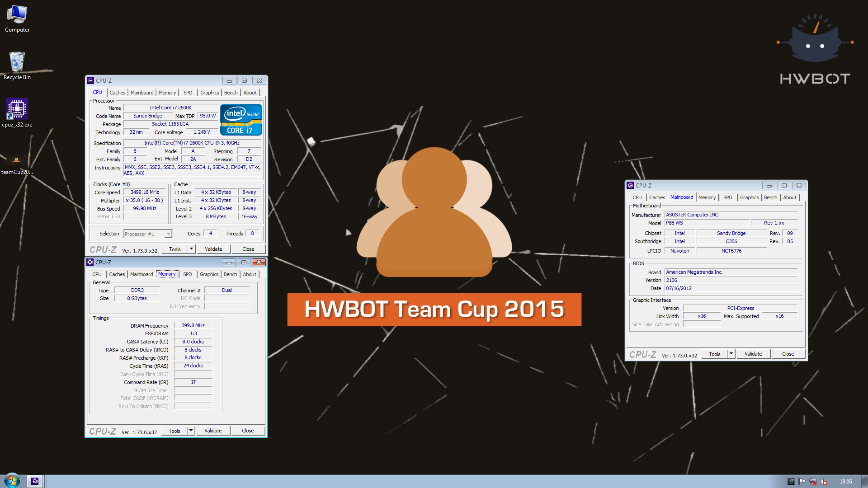
Task: Open the Windows Start button
Action: (12, 481)
